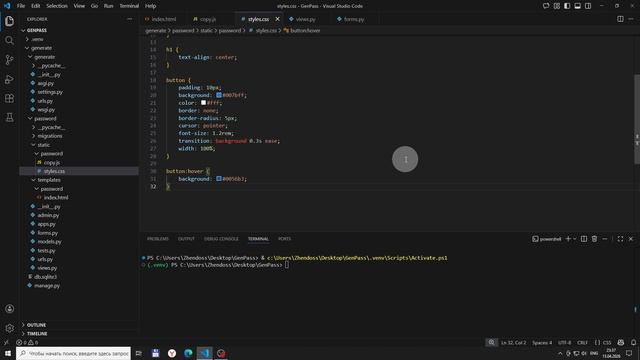Open forms.py file in explorer tree

pos(47,233)
